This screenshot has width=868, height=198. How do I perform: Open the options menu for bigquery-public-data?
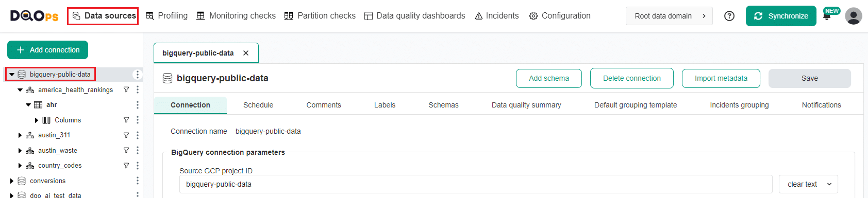(137, 75)
